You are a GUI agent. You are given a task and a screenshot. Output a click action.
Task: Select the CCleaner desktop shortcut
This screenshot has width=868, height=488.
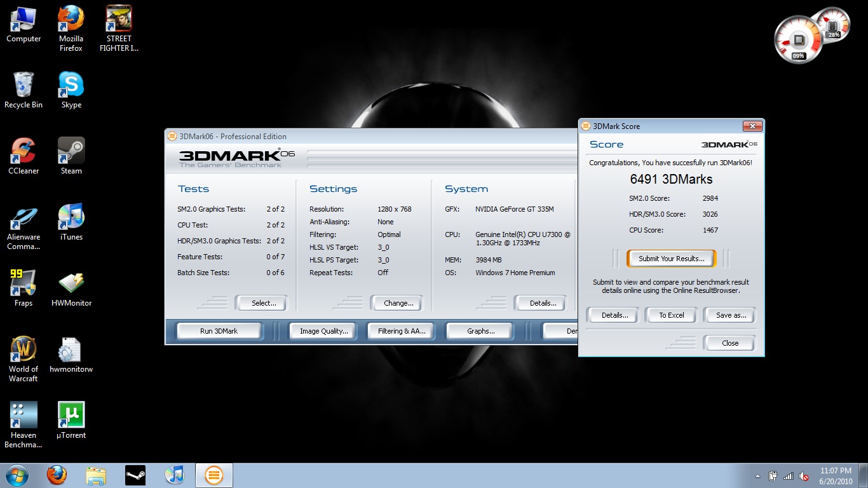pyautogui.click(x=24, y=157)
